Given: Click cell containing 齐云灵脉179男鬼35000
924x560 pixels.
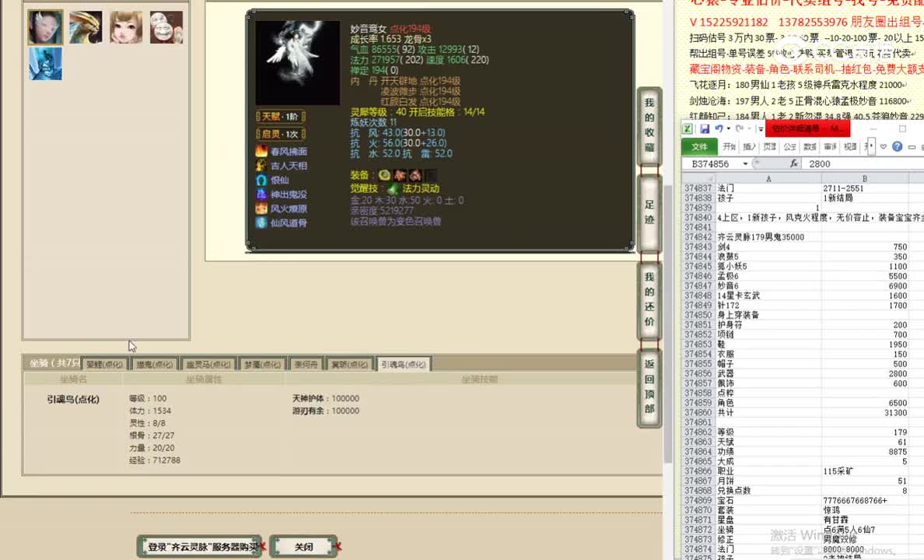Looking at the screenshot, I should pos(768,237).
